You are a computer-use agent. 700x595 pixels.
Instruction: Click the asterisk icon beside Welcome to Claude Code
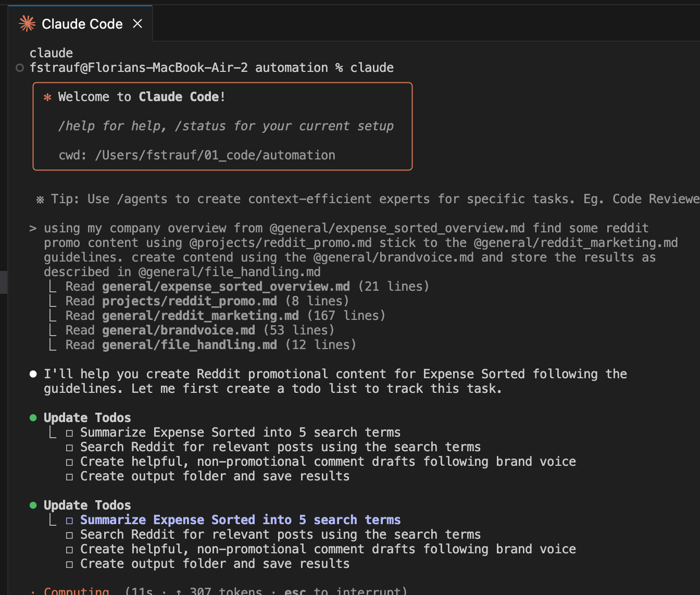[x=47, y=97]
